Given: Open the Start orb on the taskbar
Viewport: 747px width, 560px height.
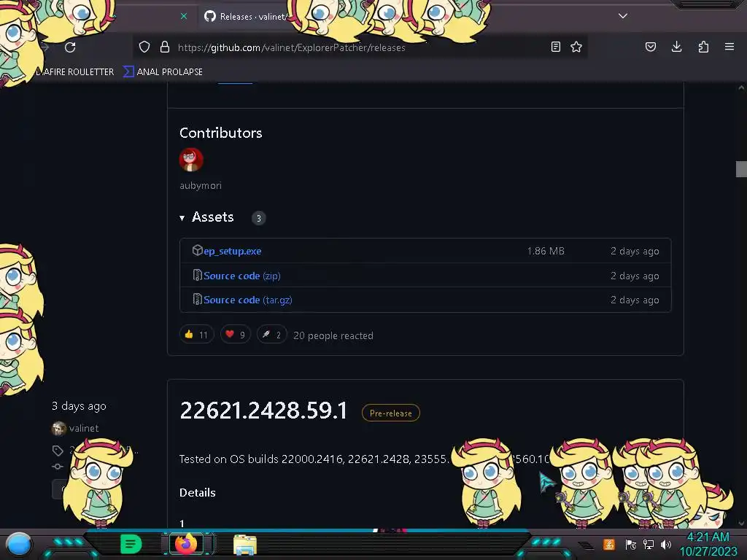Looking at the screenshot, I should click(20, 545).
